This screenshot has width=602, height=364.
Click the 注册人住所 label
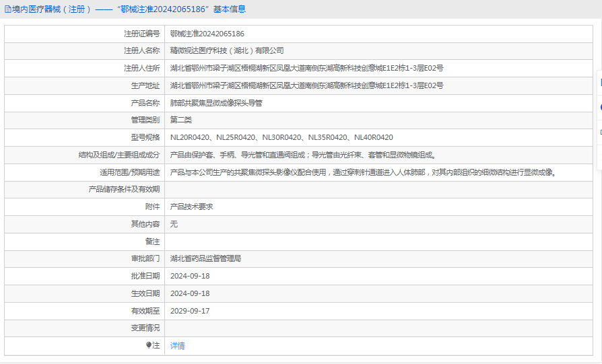pyautogui.click(x=141, y=68)
